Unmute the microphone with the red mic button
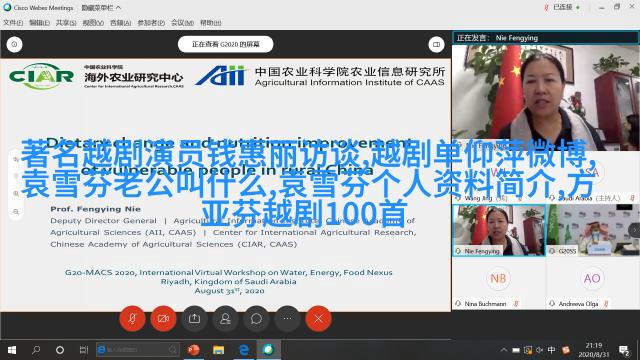640x360 pixels. click(132, 318)
